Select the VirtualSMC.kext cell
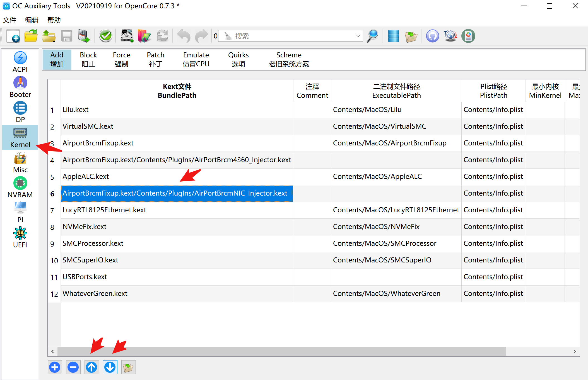This screenshot has width=588, height=380. [177, 126]
